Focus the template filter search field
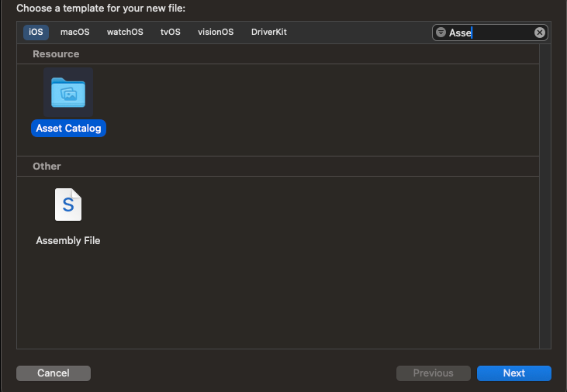This screenshot has height=392, width=567. (490, 33)
